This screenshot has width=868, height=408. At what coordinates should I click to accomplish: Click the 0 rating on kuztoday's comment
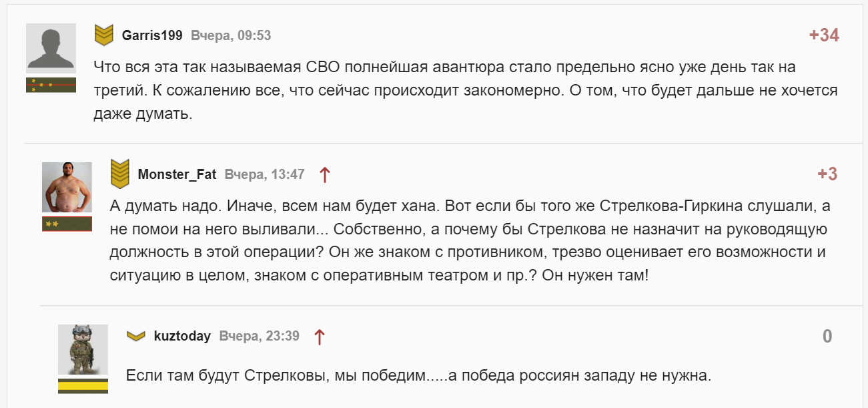tap(827, 336)
